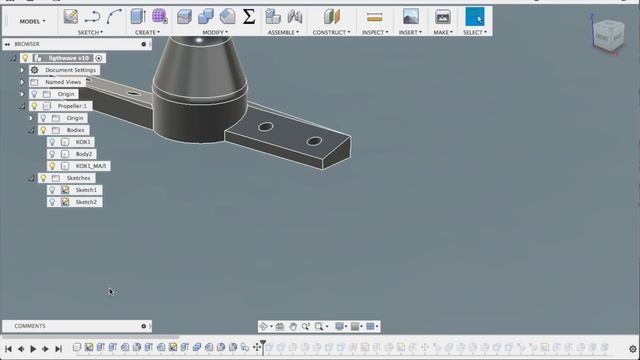
Task: Click the Create Sketch icon
Action: (x=71, y=17)
